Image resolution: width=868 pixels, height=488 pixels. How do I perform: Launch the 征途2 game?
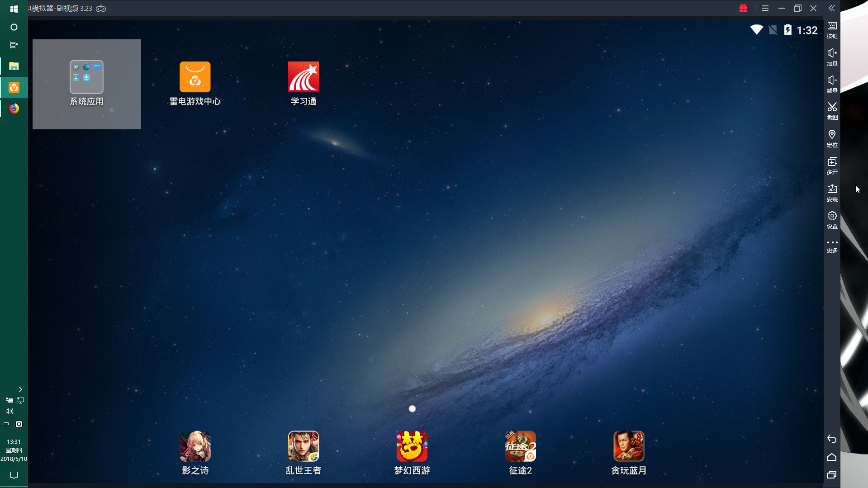click(520, 446)
